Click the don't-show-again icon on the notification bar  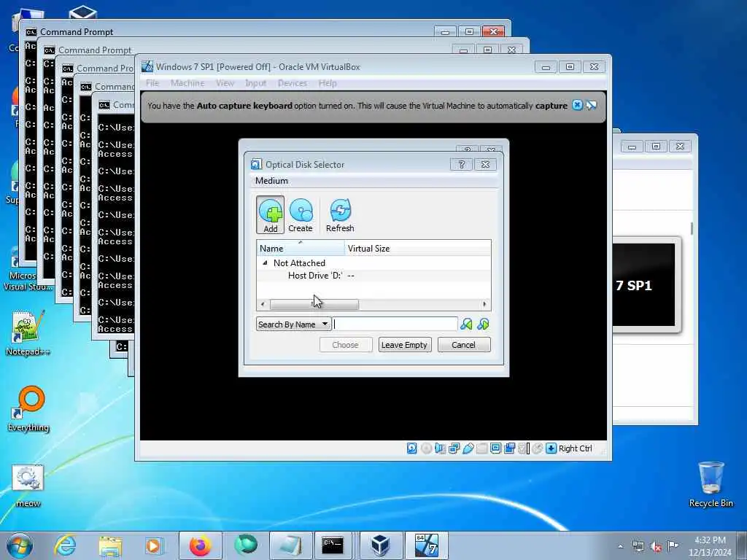591,105
